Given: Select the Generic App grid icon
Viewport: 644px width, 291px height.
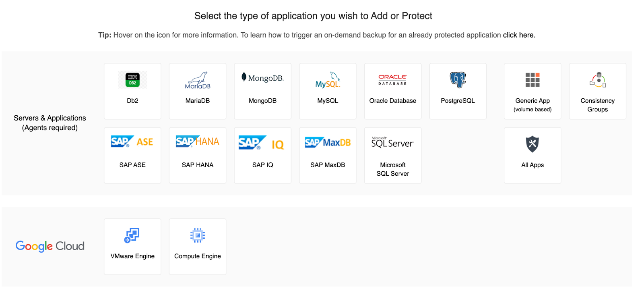Looking at the screenshot, I should pyautogui.click(x=533, y=80).
